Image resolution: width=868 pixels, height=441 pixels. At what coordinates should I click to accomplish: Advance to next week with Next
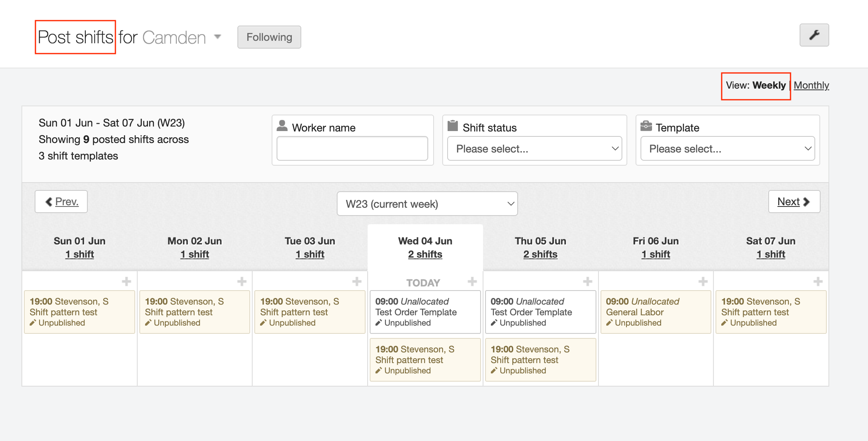[794, 202]
